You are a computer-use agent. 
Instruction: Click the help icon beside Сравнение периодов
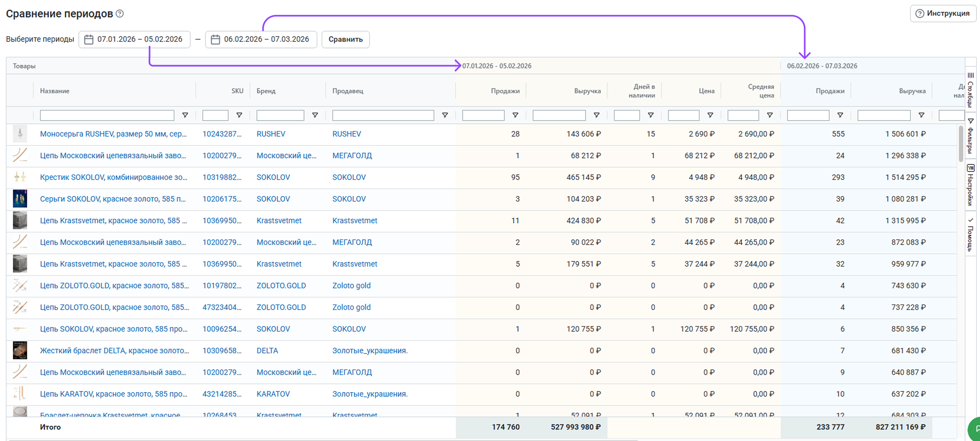(119, 14)
